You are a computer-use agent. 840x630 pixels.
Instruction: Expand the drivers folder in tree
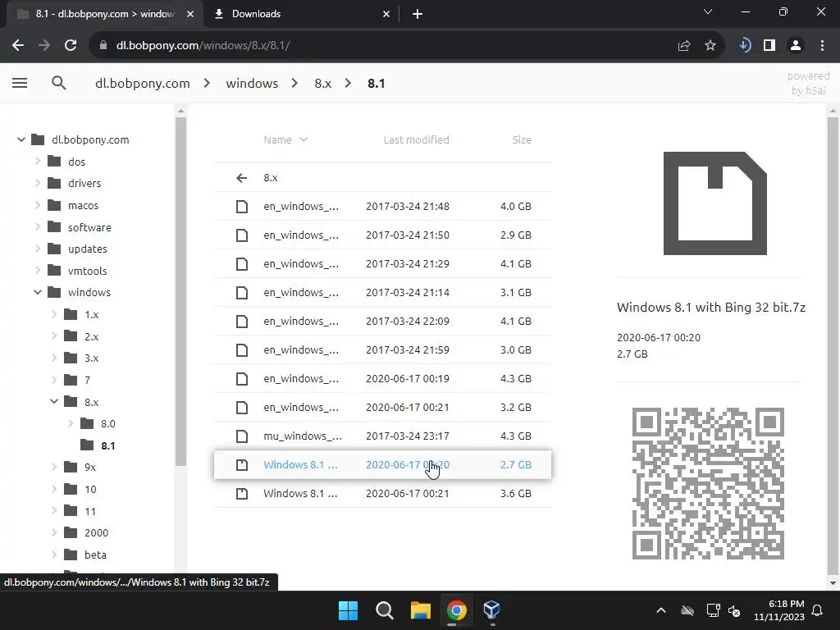click(x=38, y=183)
